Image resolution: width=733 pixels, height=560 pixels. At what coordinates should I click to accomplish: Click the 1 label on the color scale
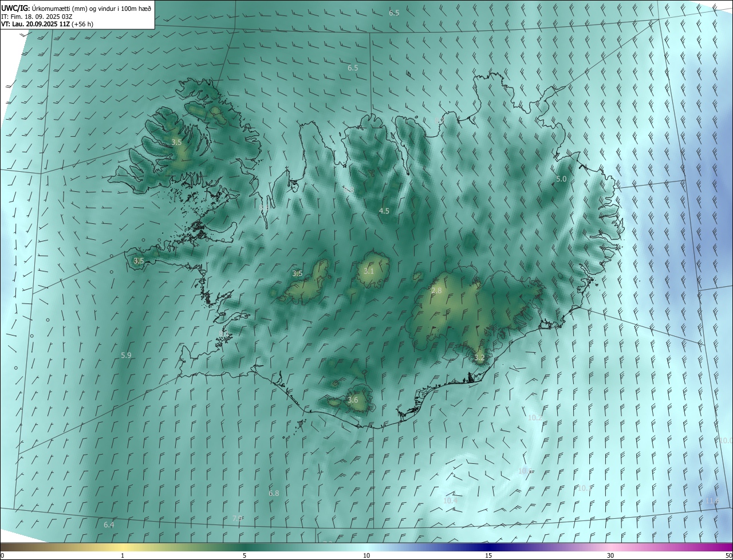(123, 556)
